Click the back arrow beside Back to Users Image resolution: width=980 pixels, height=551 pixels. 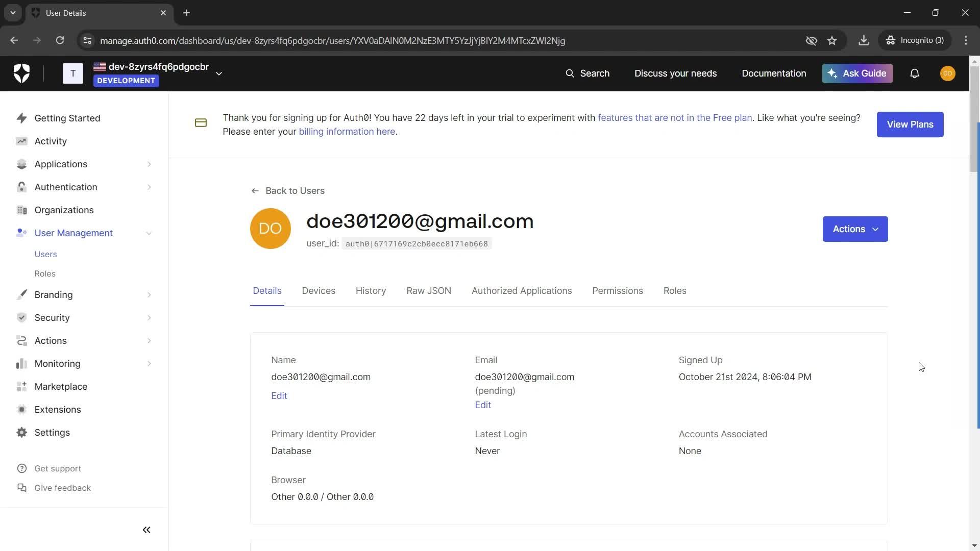click(255, 191)
